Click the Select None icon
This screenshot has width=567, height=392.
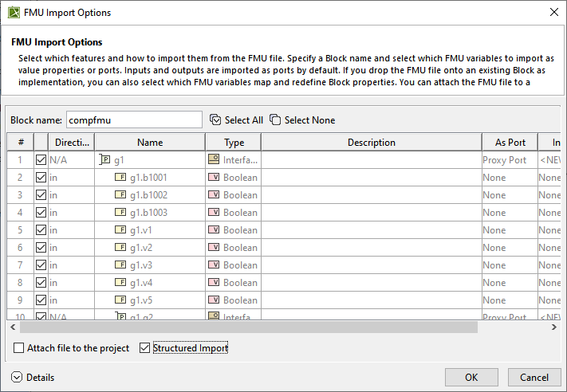coord(275,120)
